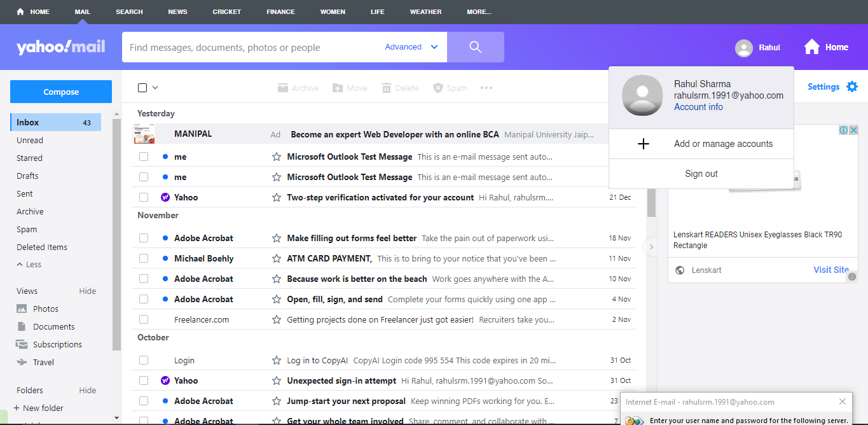Open the FINANCE tab in top bar
This screenshot has width=868, height=425.
tap(280, 11)
